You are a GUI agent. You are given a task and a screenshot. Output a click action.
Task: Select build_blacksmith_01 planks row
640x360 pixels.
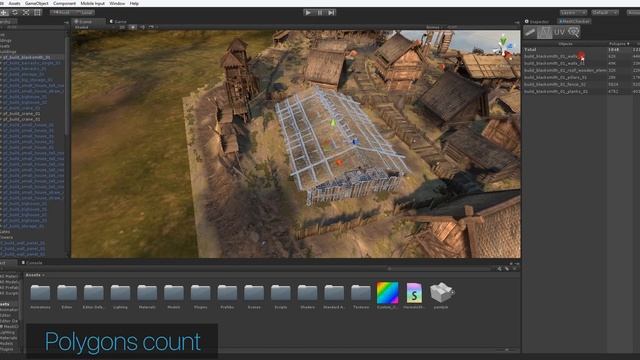point(582,92)
